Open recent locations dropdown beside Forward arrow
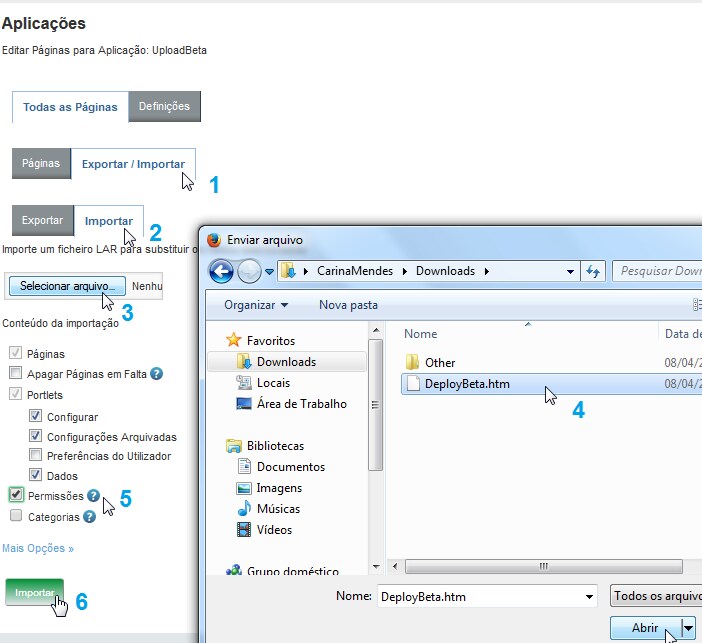The width and height of the screenshot is (702, 643). [269, 271]
